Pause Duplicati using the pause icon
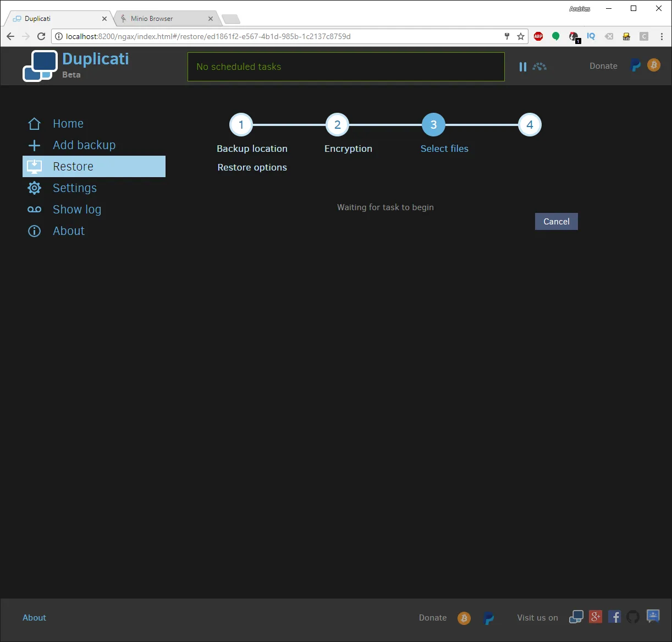Image resolution: width=672 pixels, height=642 pixels. [x=523, y=67]
